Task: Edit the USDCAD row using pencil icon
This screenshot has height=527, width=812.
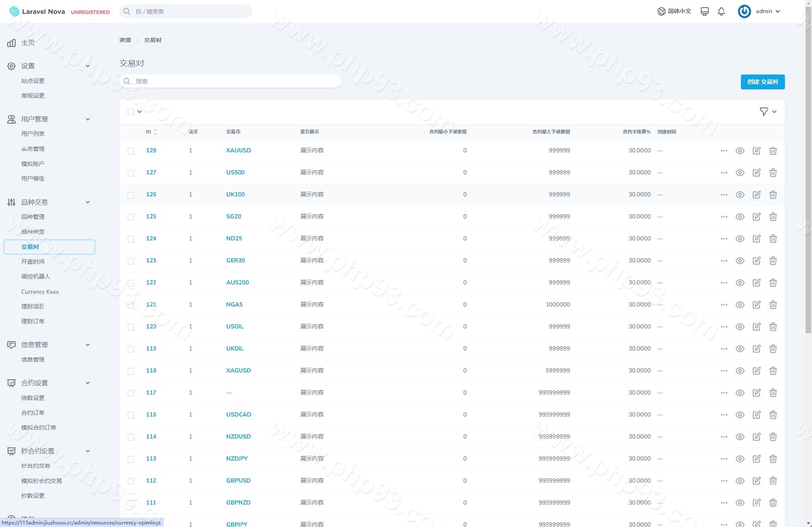Action: [x=756, y=415]
